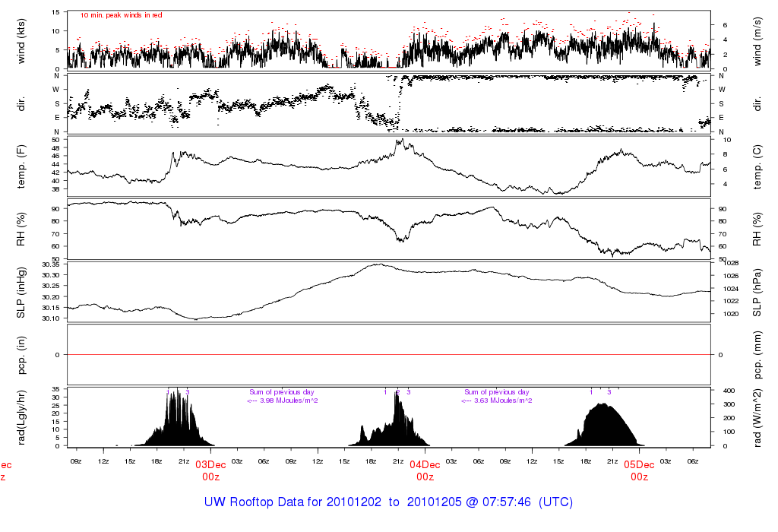Select the 'rad(Lgly/hr)' axis label
The image size is (778, 532).
tap(21, 417)
